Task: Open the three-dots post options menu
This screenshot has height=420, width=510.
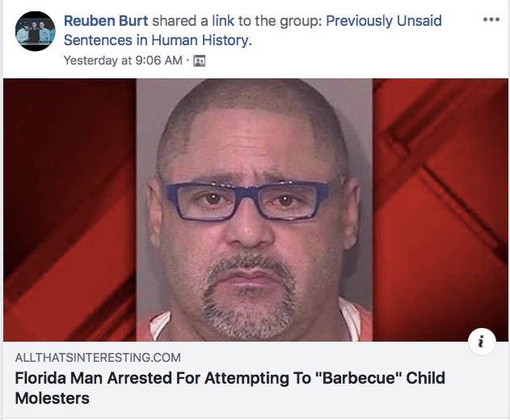Action: pos(491,20)
